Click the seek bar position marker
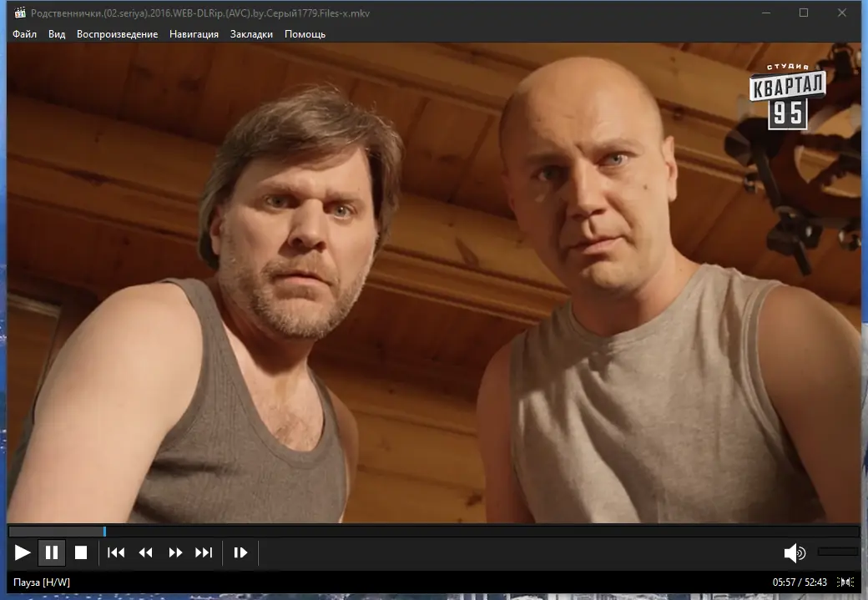Screen dimensions: 868x600 [104, 532]
